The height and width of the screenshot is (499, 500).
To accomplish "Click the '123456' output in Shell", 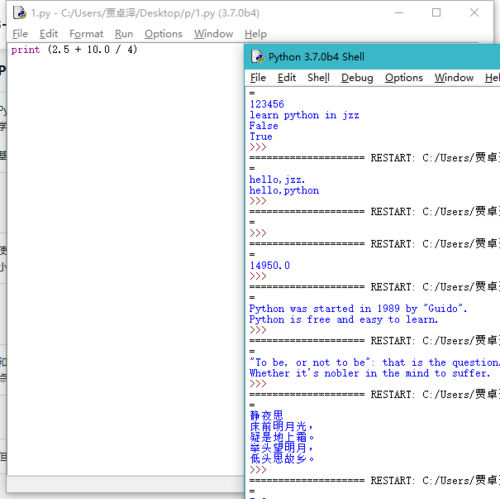I will coord(267,104).
